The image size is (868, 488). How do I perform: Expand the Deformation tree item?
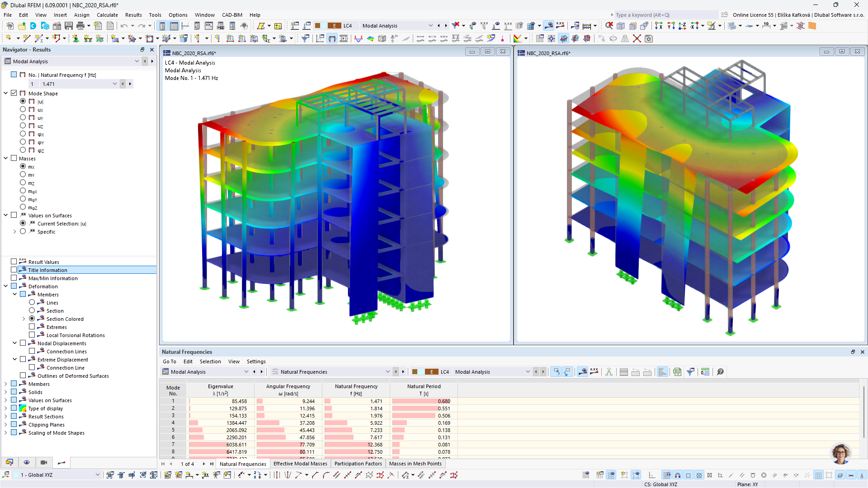coord(6,286)
